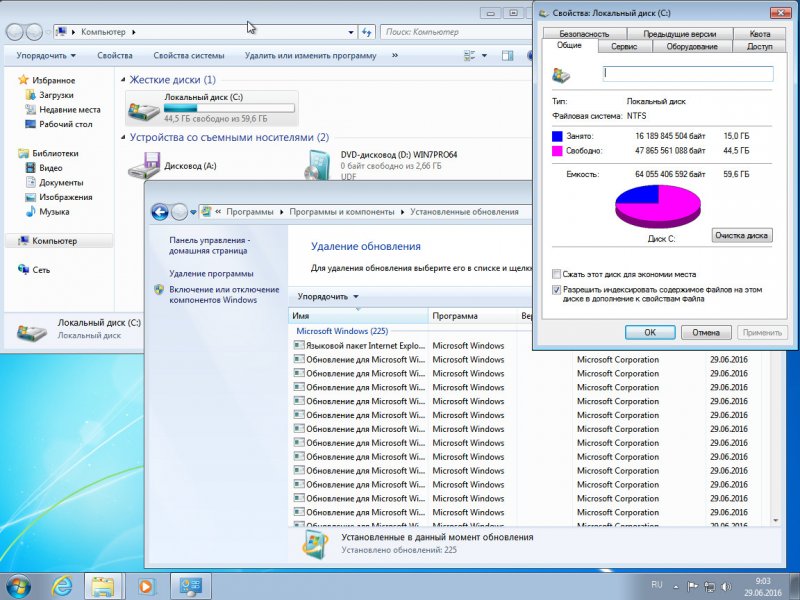Image resolution: width=800 pixels, height=600 pixels.
Task: Click the Action Center flag tray icon
Action: tap(692, 586)
